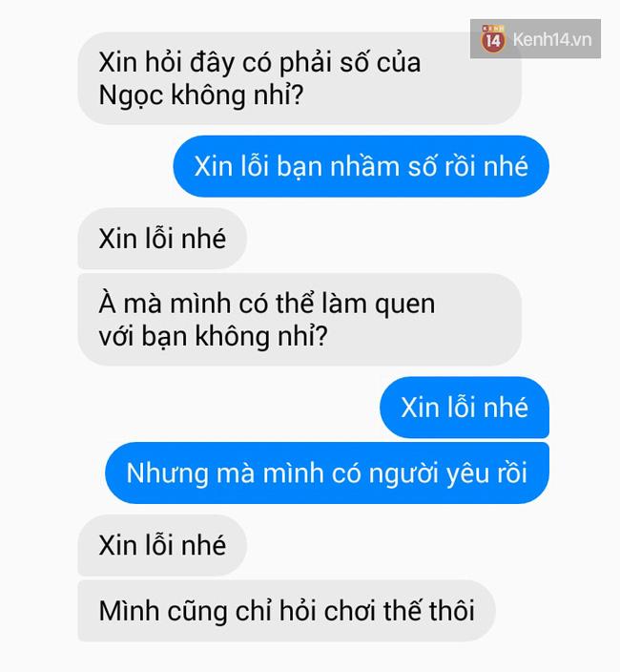Click the letter 'À' starting the gray message
The image size is (620, 672).
(x=107, y=302)
